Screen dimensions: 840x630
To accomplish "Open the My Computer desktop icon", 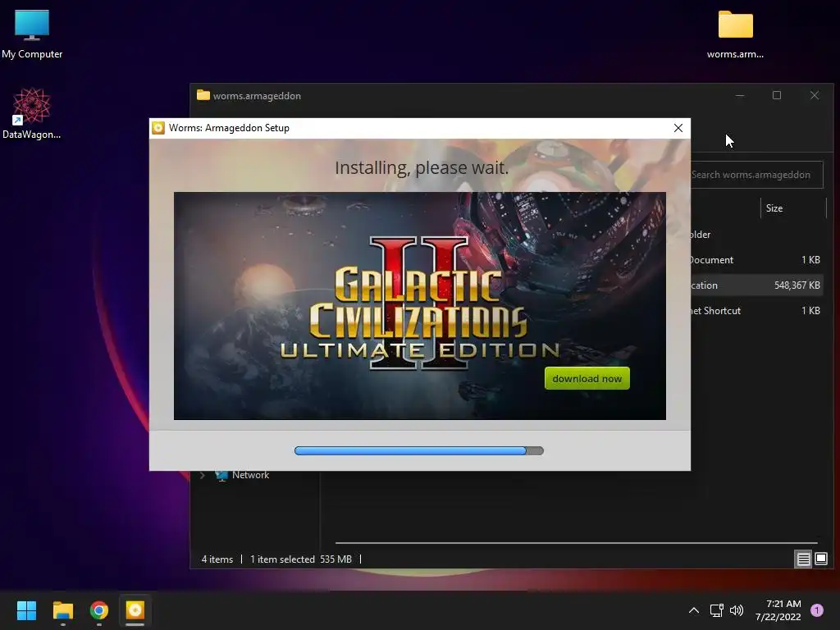I will (x=32, y=34).
